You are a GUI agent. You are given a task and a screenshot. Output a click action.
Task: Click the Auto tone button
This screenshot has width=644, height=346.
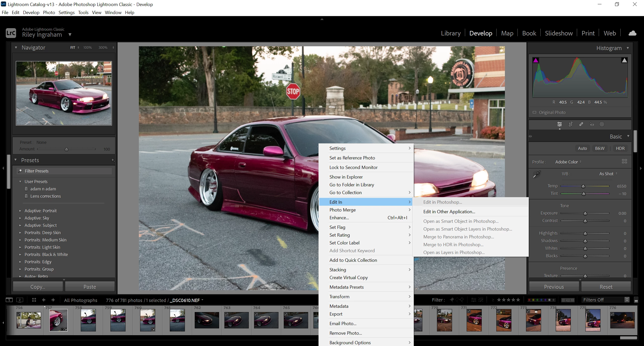pyautogui.click(x=582, y=148)
